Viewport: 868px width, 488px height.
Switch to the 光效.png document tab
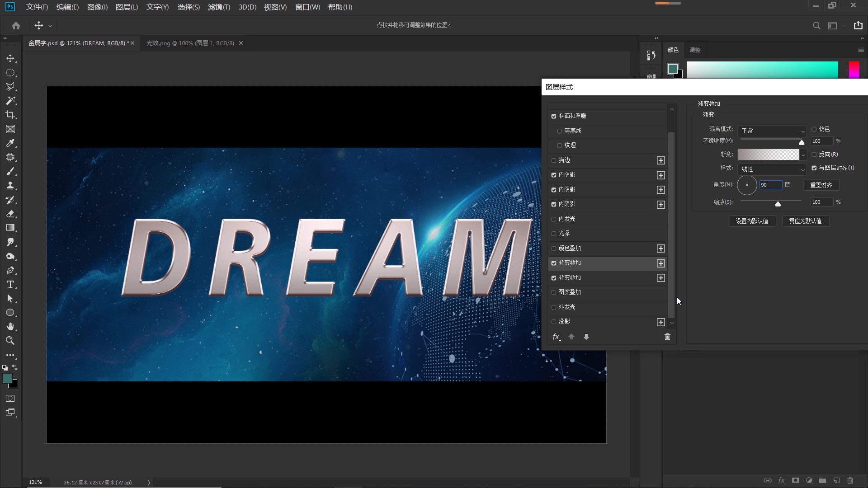click(190, 43)
